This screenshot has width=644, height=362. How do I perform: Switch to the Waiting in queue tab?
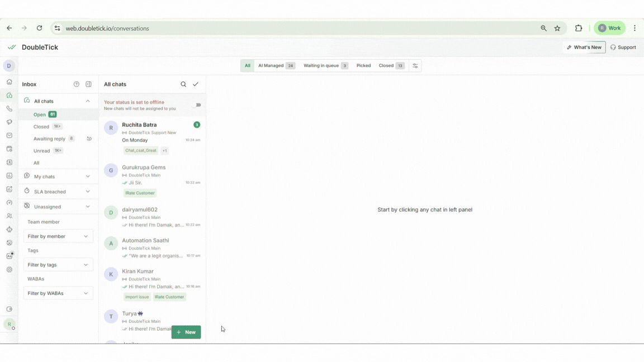point(325,66)
